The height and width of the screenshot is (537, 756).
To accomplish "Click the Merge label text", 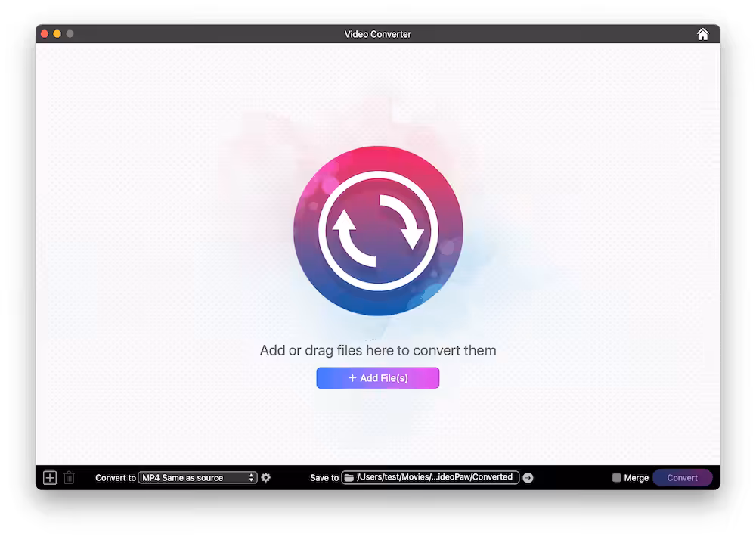I will (x=637, y=478).
